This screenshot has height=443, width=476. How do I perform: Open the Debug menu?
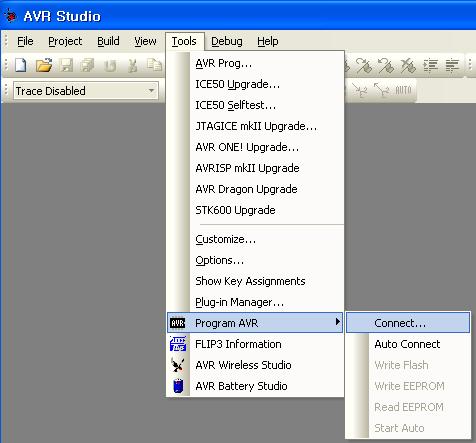(x=227, y=41)
